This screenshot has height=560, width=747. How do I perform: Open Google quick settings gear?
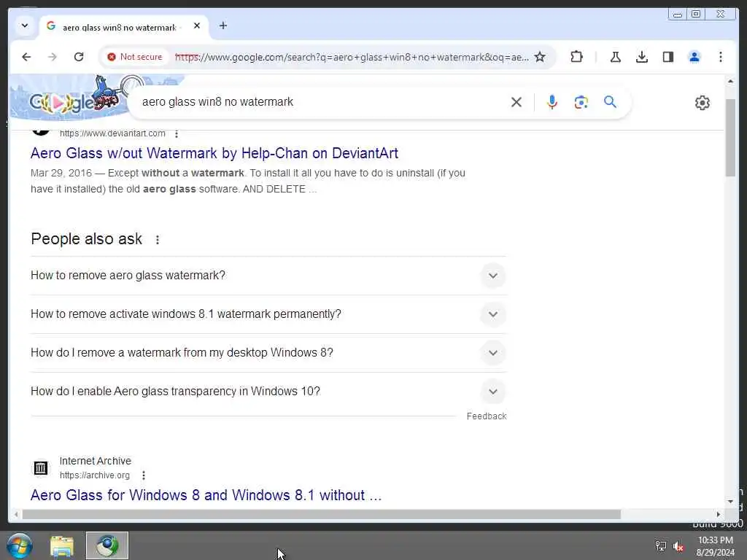pyautogui.click(x=703, y=102)
